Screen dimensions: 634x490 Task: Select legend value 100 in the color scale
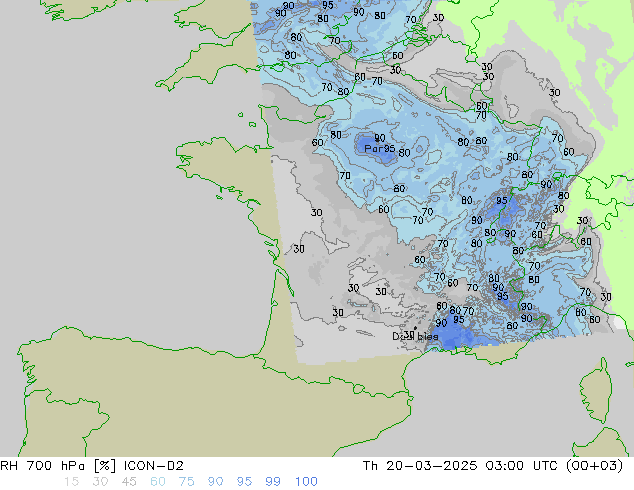[x=306, y=482]
